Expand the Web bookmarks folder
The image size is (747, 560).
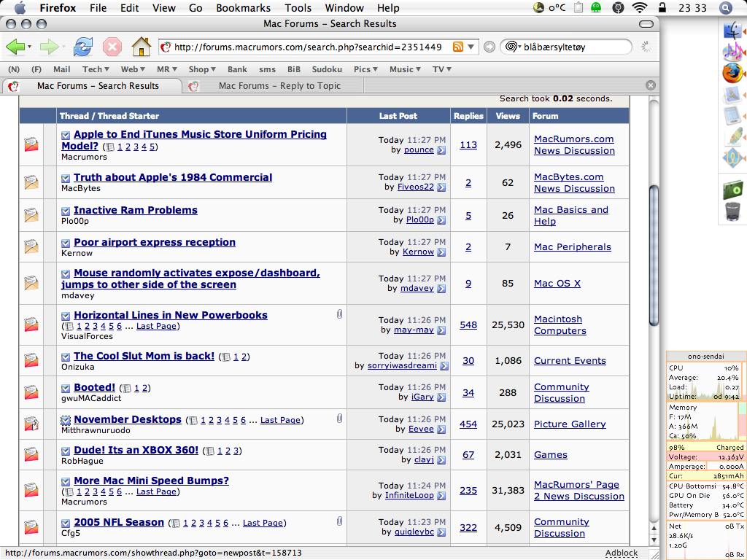click(x=133, y=69)
